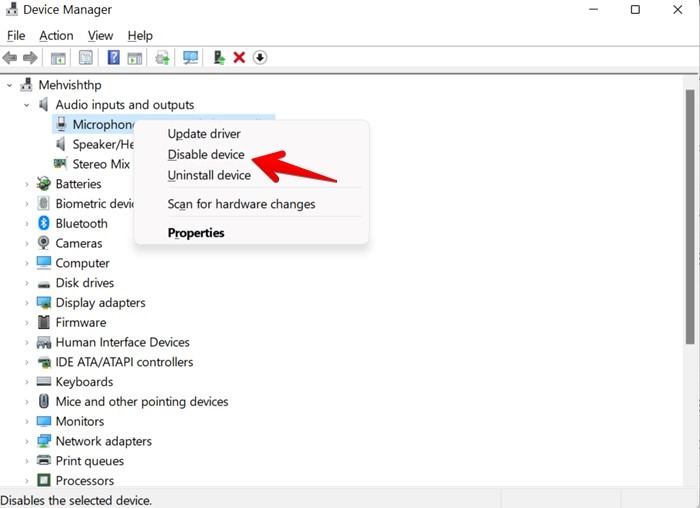Minimize the Device Manager window
This screenshot has height=508, width=700.
[593, 9]
